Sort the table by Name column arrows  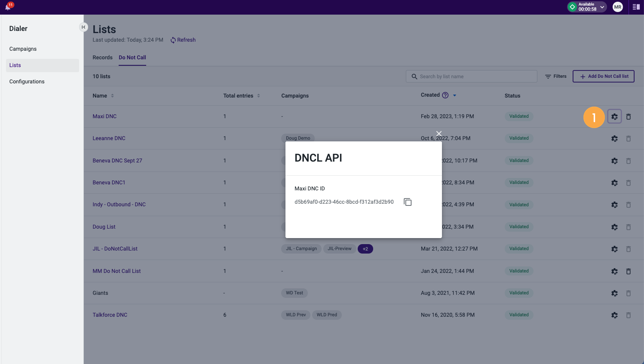pyautogui.click(x=112, y=95)
